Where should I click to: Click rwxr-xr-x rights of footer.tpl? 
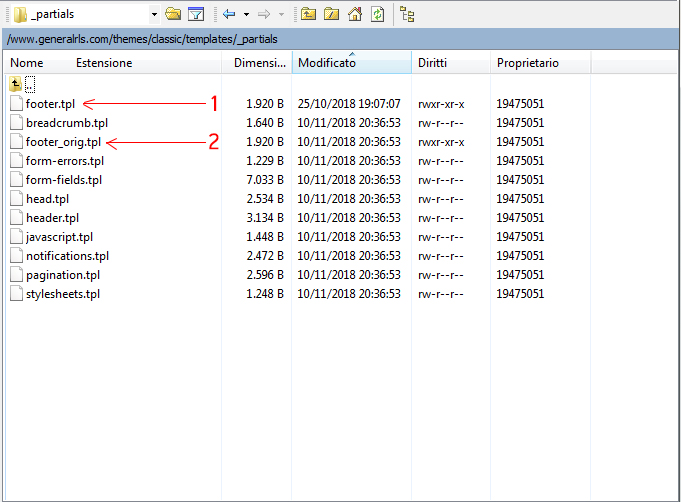tap(441, 104)
